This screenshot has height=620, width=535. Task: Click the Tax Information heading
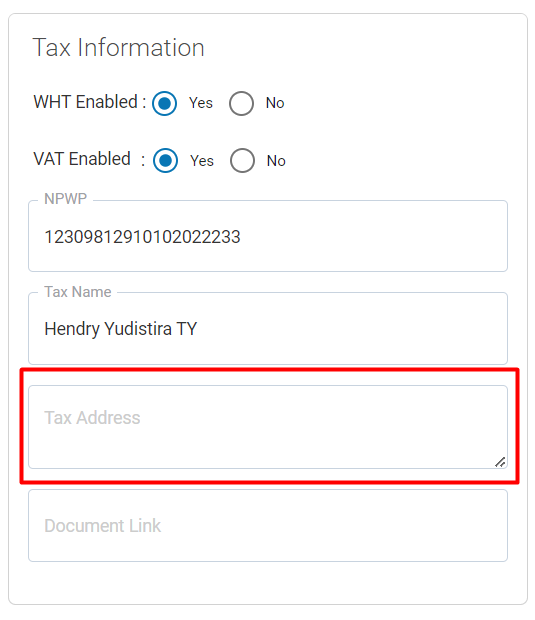point(118,48)
